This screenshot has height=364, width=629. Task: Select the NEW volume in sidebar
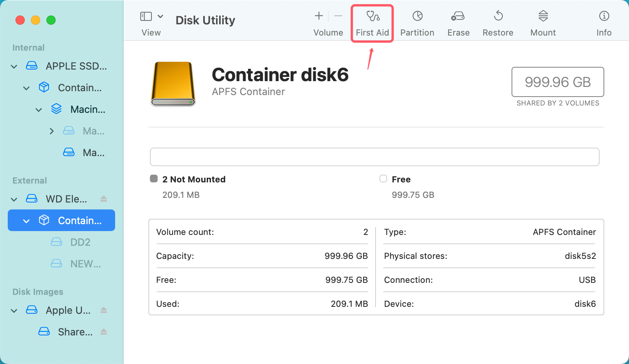click(85, 264)
